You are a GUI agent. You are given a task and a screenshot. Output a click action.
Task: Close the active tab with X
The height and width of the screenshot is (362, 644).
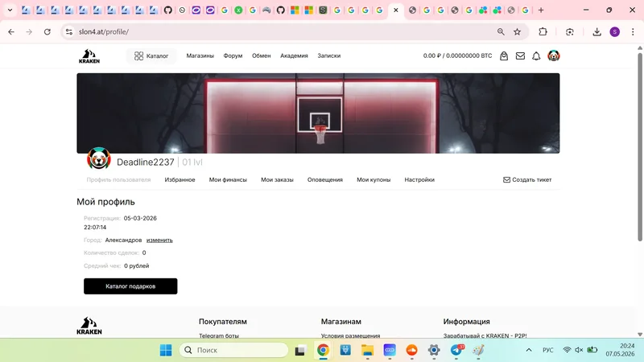396,10
